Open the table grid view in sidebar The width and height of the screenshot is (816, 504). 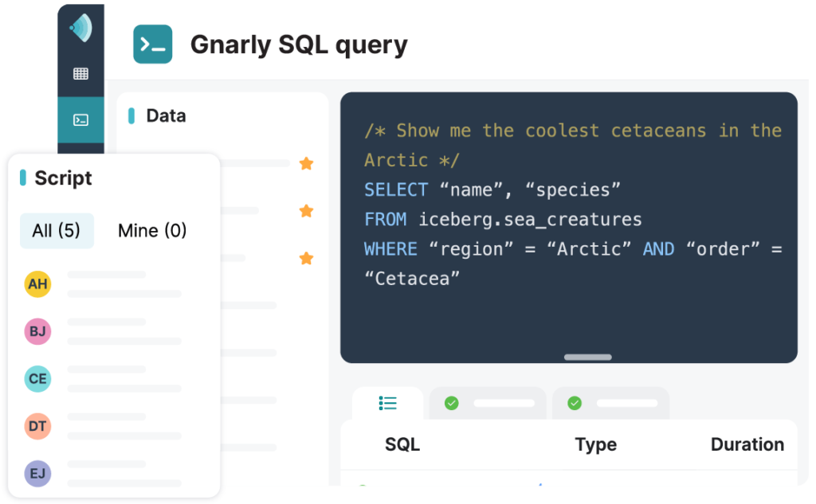pyautogui.click(x=80, y=74)
